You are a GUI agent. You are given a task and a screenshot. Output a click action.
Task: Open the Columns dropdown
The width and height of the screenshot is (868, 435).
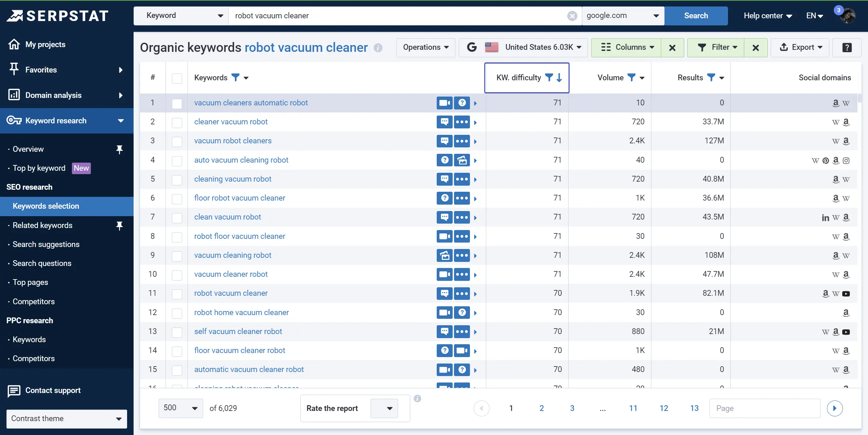(x=627, y=48)
